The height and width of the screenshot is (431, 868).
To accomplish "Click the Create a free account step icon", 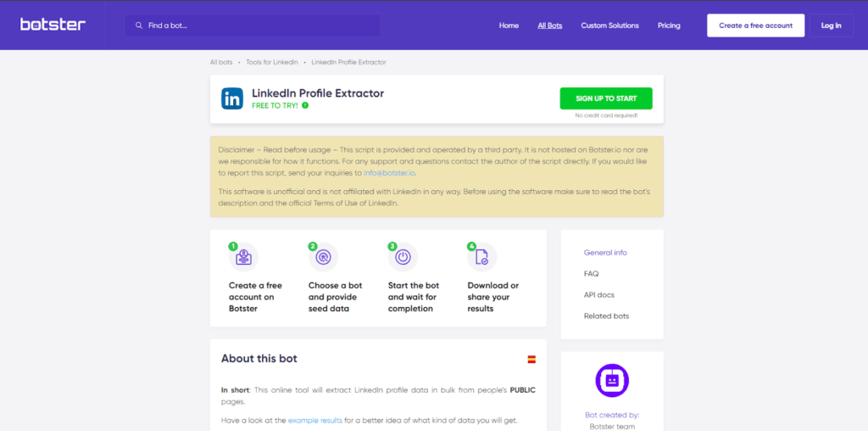I will click(x=243, y=257).
